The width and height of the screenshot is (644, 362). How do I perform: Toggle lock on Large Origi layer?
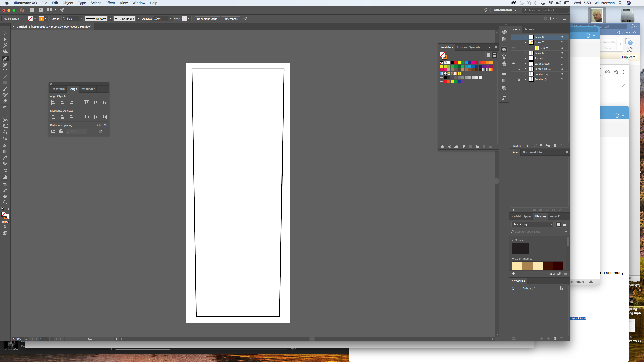click(518, 69)
